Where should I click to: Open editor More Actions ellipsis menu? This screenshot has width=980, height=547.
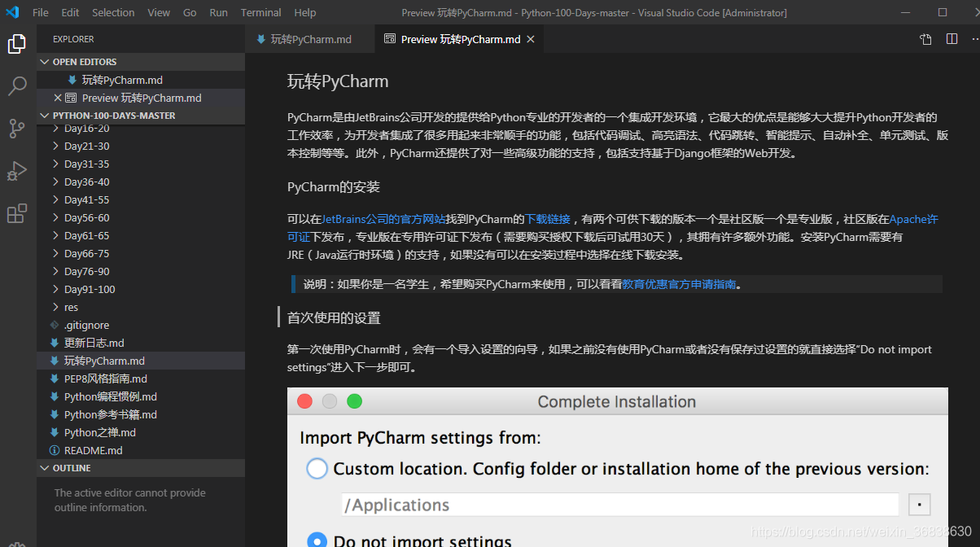click(x=977, y=39)
